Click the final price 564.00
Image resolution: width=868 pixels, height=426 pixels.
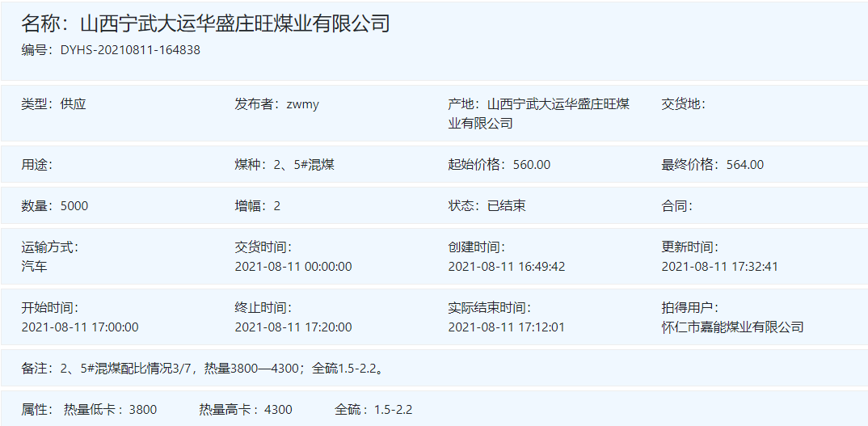pyautogui.click(x=744, y=165)
